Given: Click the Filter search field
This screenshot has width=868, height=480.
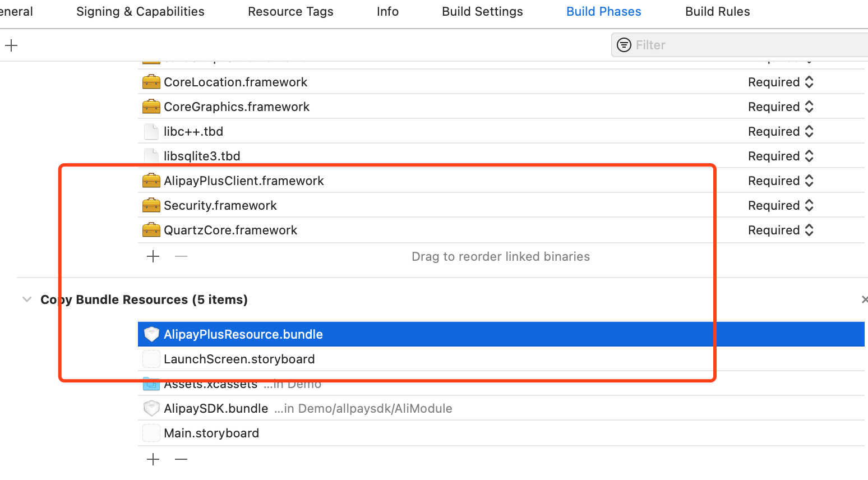Looking at the screenshot, I should (x=746, y=45).
